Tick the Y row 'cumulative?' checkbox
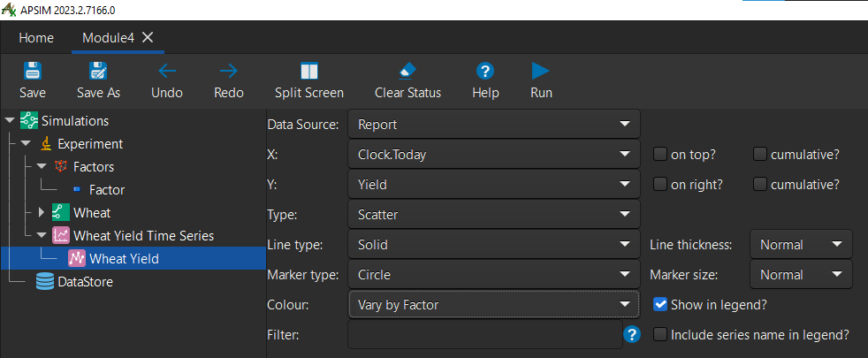This screenshot has width=868, height=358. (x=760, y=184)
